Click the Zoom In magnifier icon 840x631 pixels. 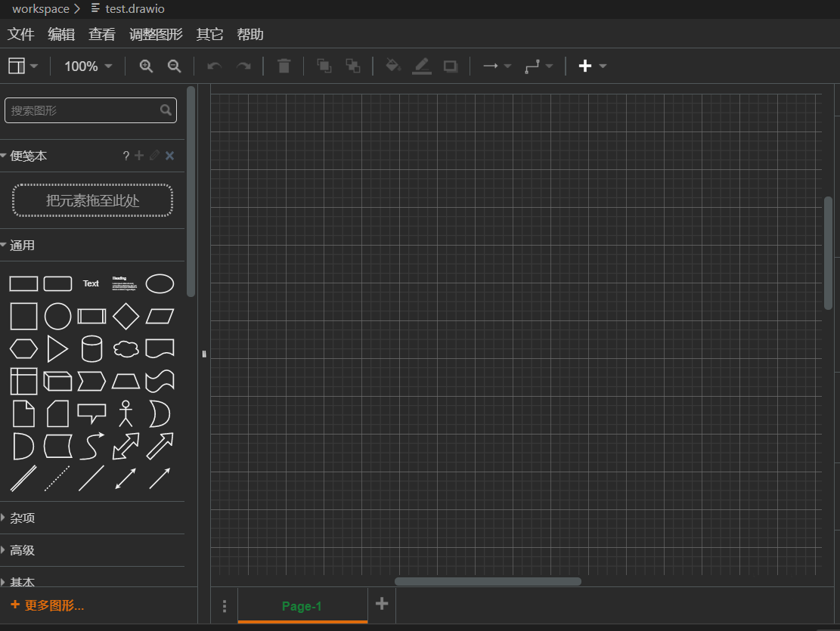[x=145, y=66]
